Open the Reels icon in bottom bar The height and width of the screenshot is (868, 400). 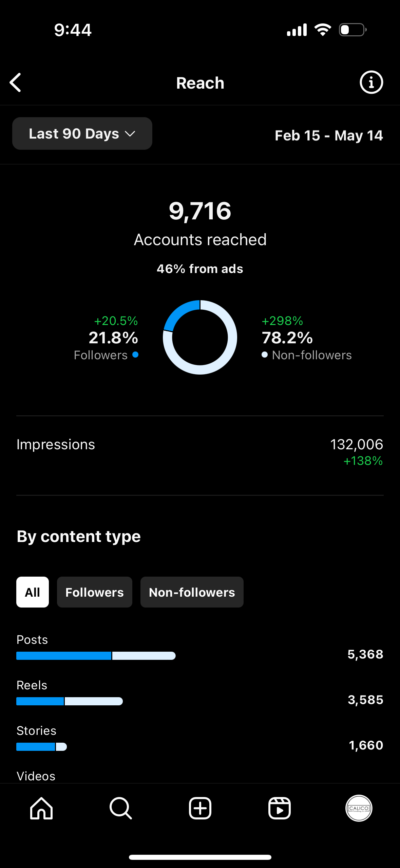coord(280,808)
